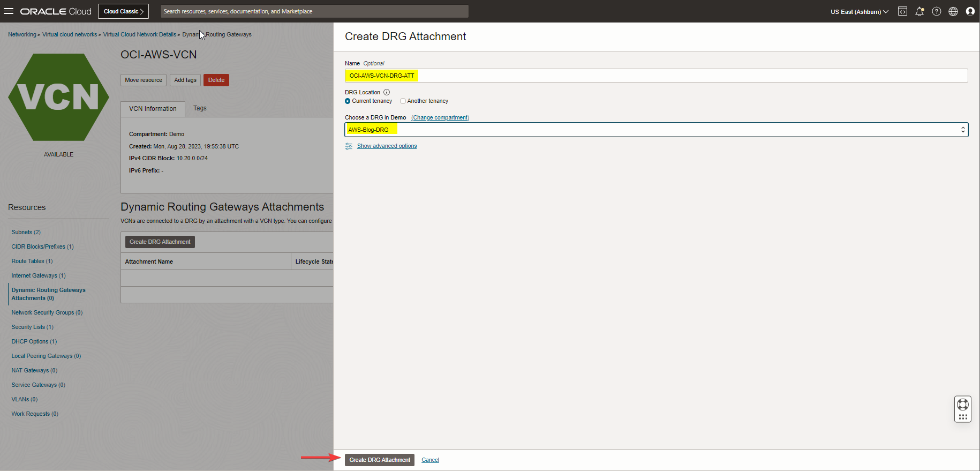Click the help question mark icon
The width and height of the screenshot is (980, 471).
[x=936, y=11]
